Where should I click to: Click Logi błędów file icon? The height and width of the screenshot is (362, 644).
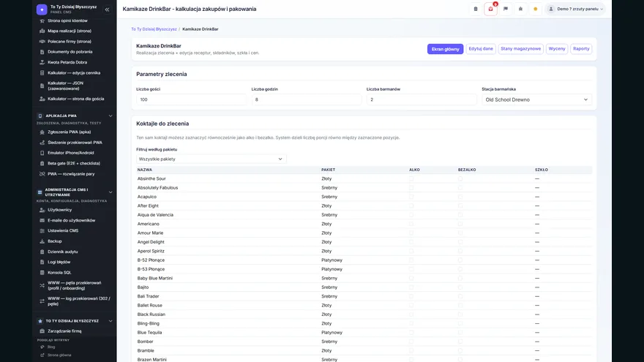tap(42, 262)
